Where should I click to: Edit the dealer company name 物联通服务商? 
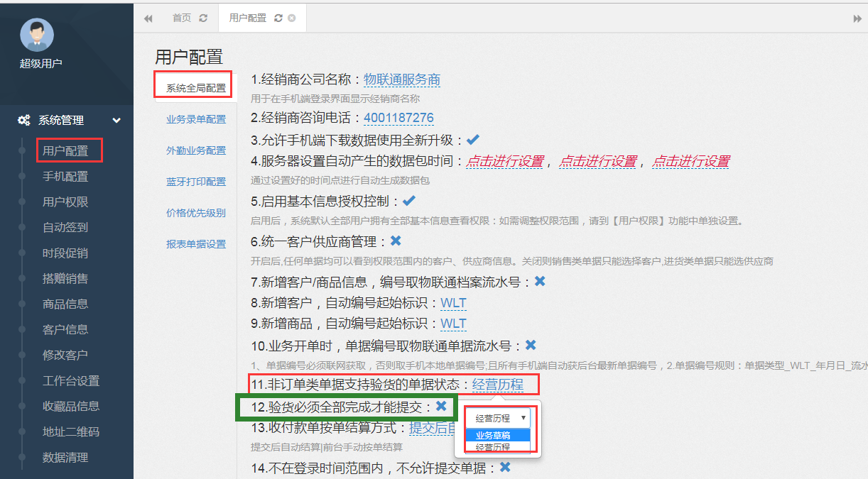coord(402,79)
